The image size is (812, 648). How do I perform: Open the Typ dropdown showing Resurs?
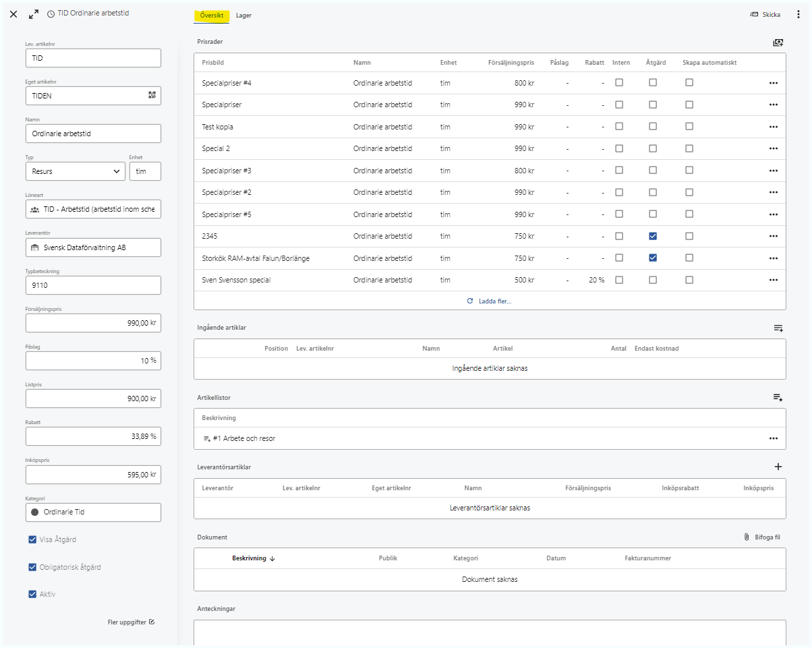[x=76, y=171]
